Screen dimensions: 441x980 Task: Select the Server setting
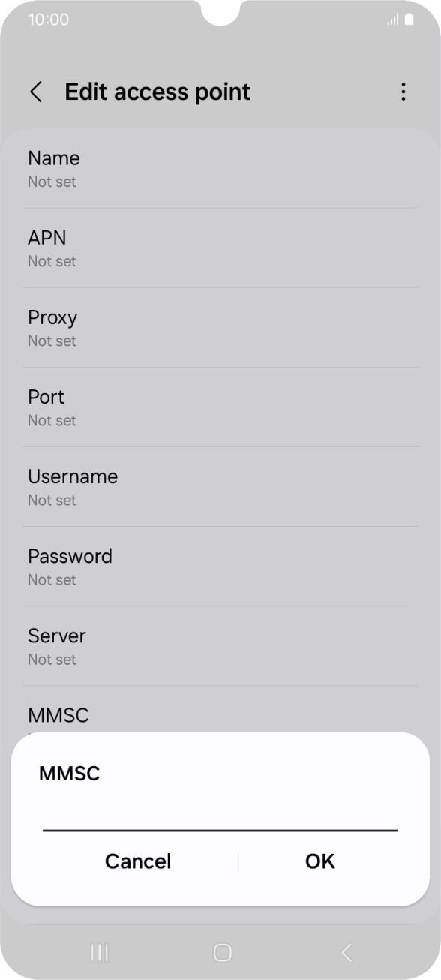coord(220,645)
